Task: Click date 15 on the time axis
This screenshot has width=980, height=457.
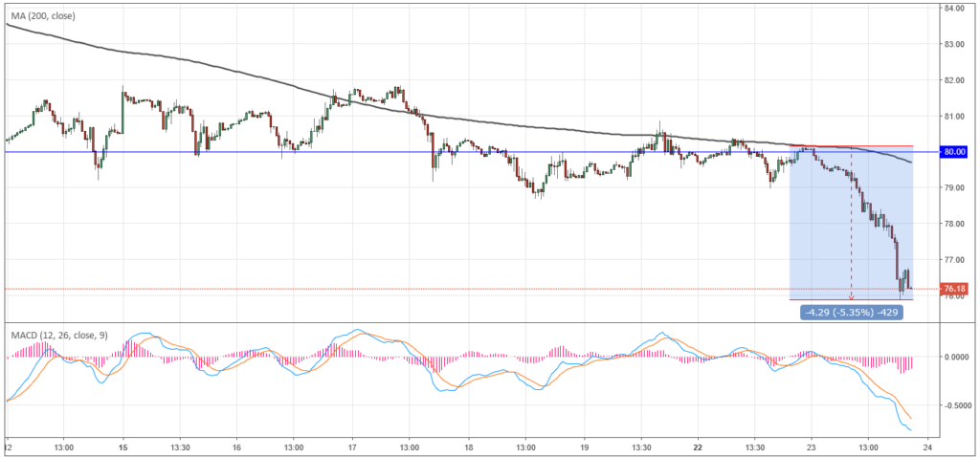Action: (122, 446)
